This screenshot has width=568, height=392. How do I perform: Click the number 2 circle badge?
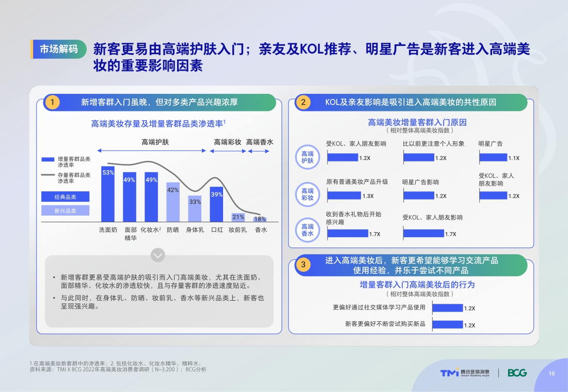(x=303, y=102)
